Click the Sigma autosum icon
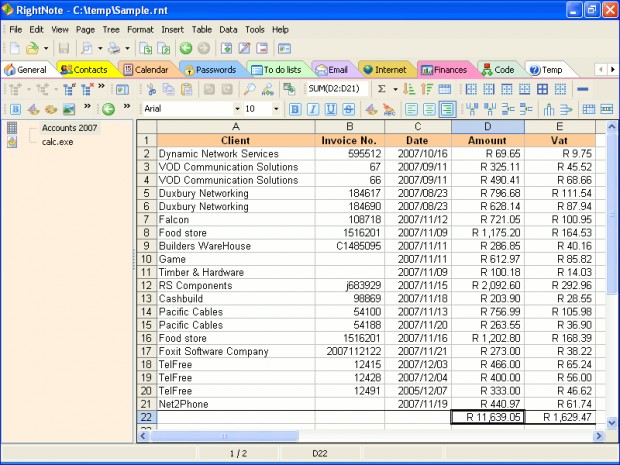Viewport: 620px width, 465px height. [381, 89]
